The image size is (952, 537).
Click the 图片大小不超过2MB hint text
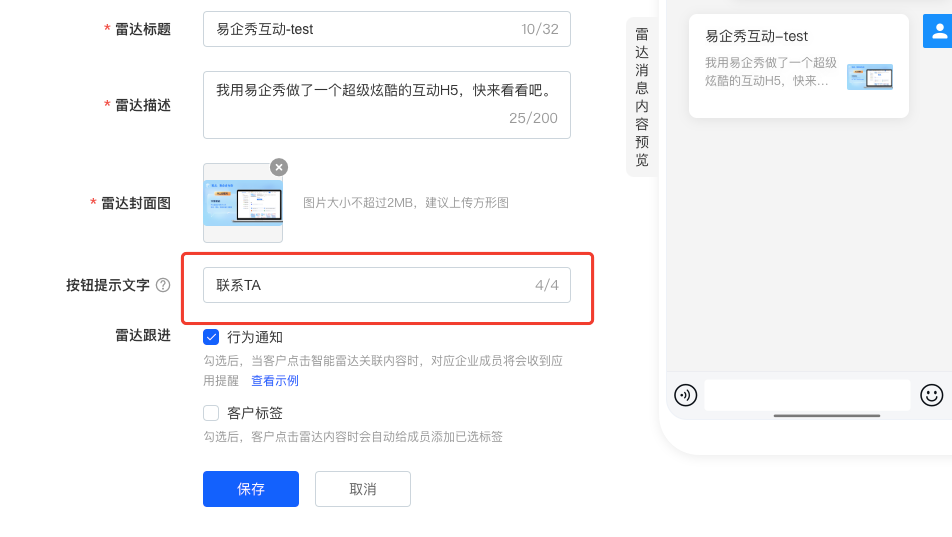[x=406, y=203]
